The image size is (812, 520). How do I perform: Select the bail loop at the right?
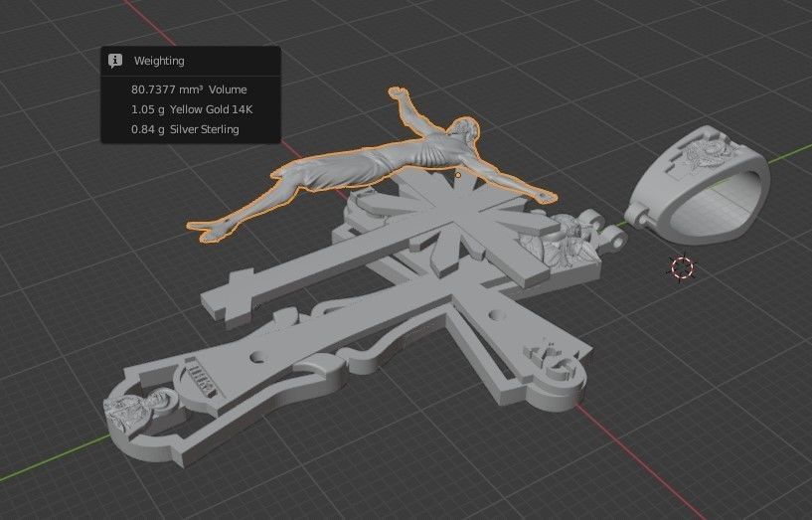(699, 187)
